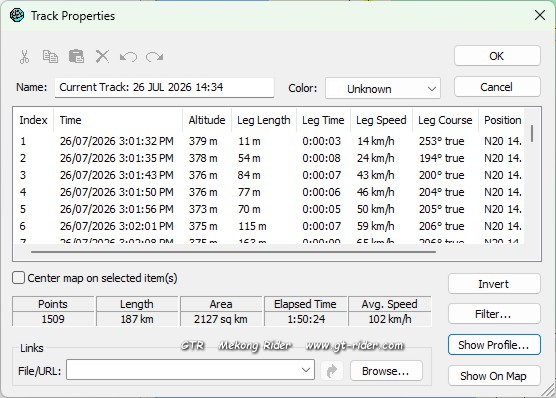Sort by the Leg Speed column header
This screenshot has height=398, width=556.
(x=381, y=120)
